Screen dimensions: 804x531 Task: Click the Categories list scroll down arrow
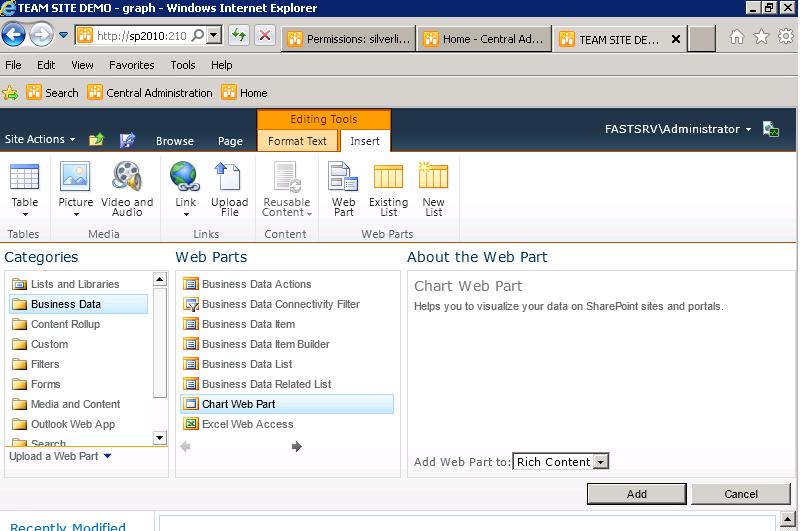(x=159, y=438)
